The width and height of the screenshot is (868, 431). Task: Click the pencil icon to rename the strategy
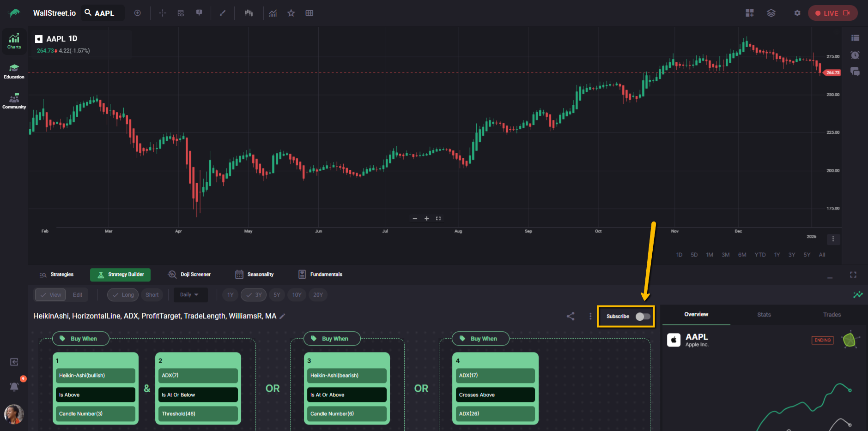[282, 316]
